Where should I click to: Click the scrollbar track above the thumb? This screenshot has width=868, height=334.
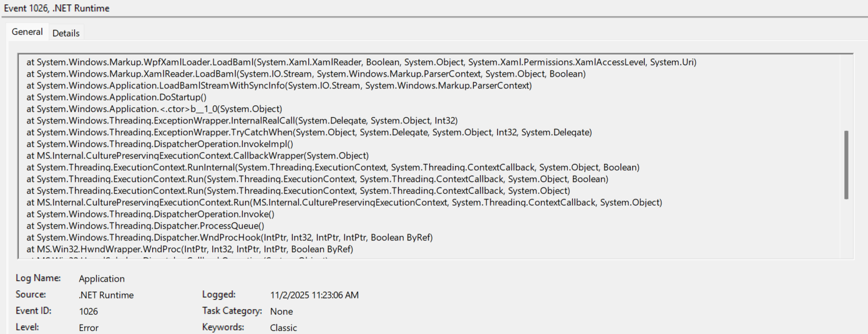(x=846, y=93)
